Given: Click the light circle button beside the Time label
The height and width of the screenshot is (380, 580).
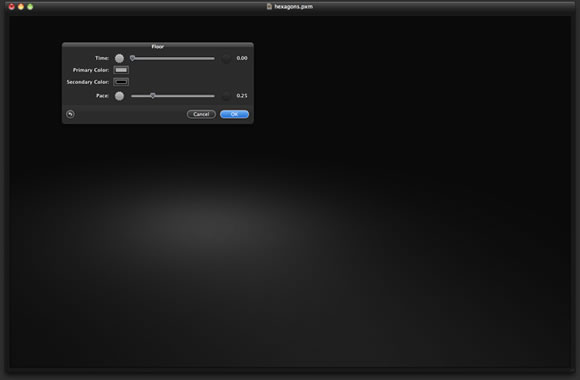Looking at the screenshot, I should (119, 58).
